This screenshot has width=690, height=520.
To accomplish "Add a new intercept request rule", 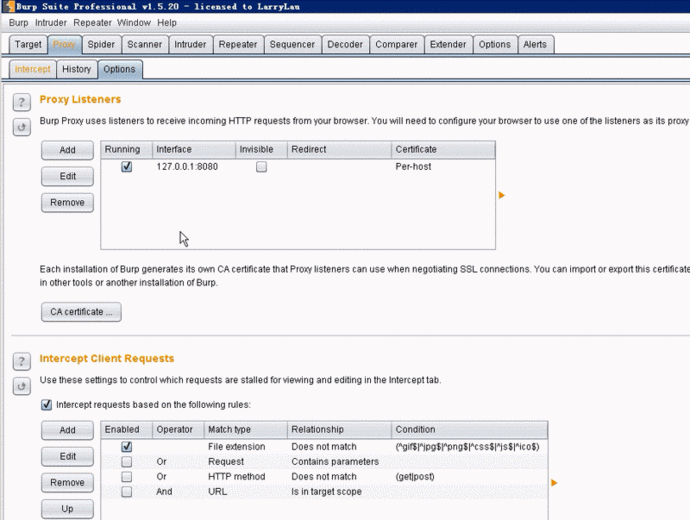I will pyautogui.click(x=67, y=430).
